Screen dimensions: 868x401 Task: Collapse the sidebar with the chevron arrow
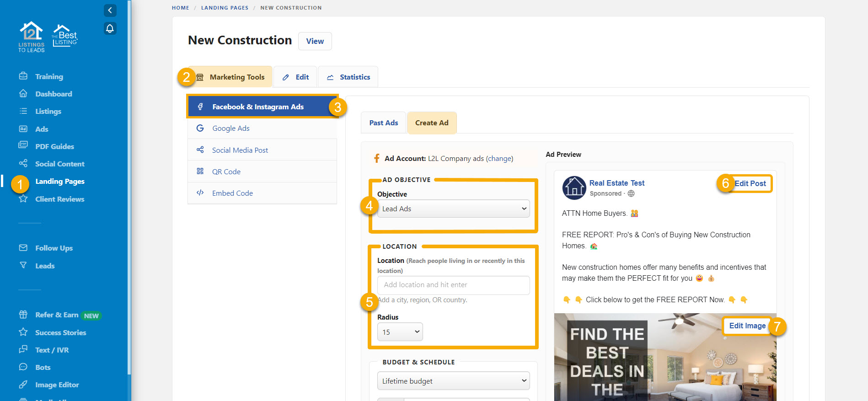[110, 11]
